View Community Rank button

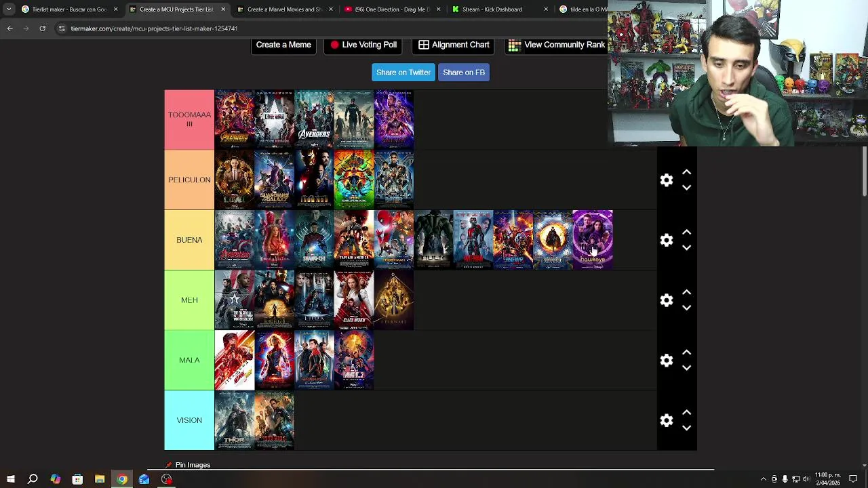click(557, 45)
